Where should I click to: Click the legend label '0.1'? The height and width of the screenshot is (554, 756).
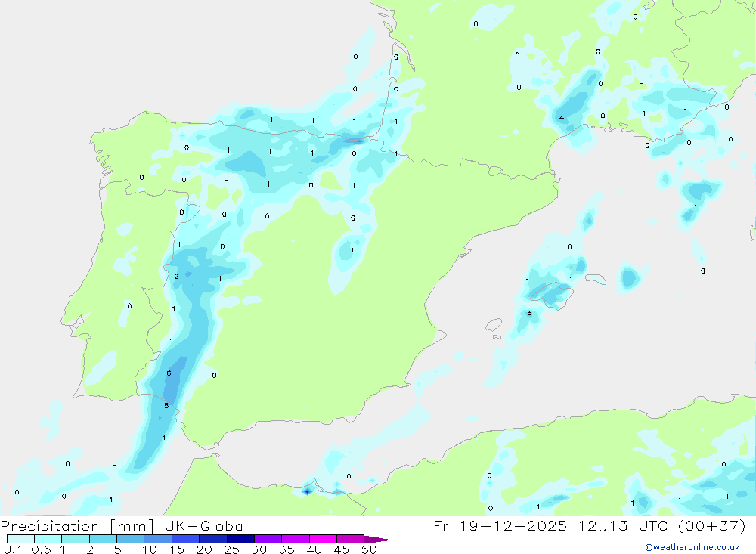pyautogui.click(x=13, y=549)
